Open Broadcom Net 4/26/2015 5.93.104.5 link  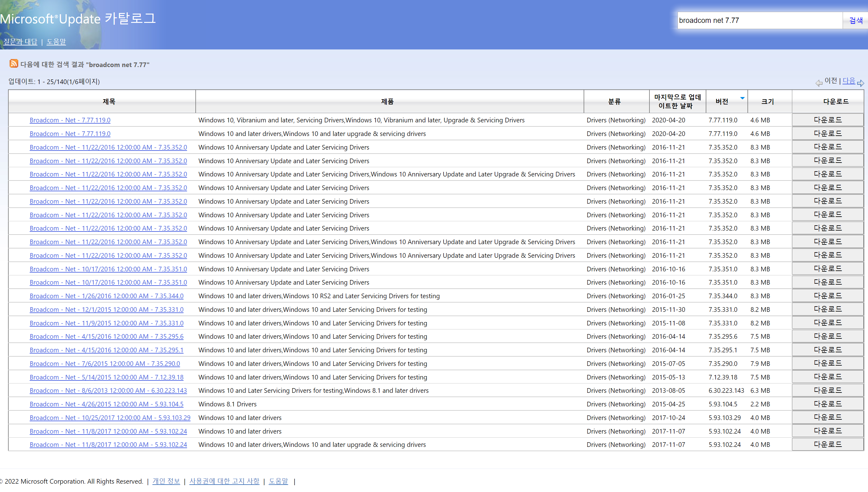tap(106, 404)
